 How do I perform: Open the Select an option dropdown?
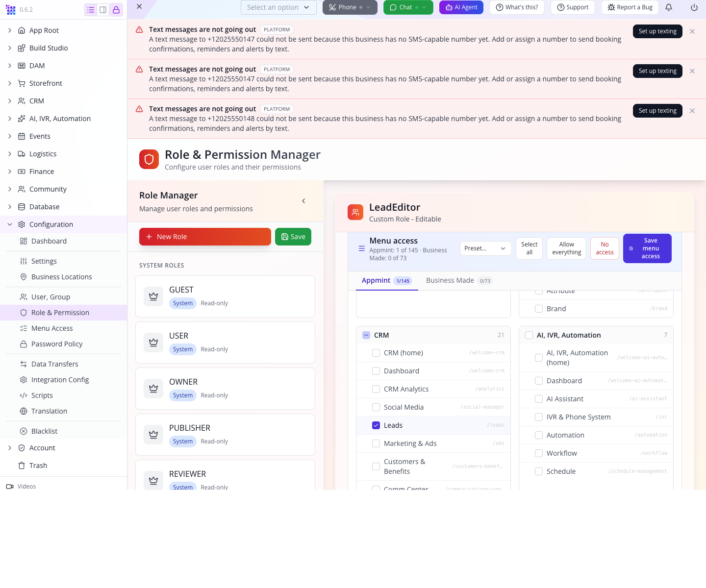278,7
